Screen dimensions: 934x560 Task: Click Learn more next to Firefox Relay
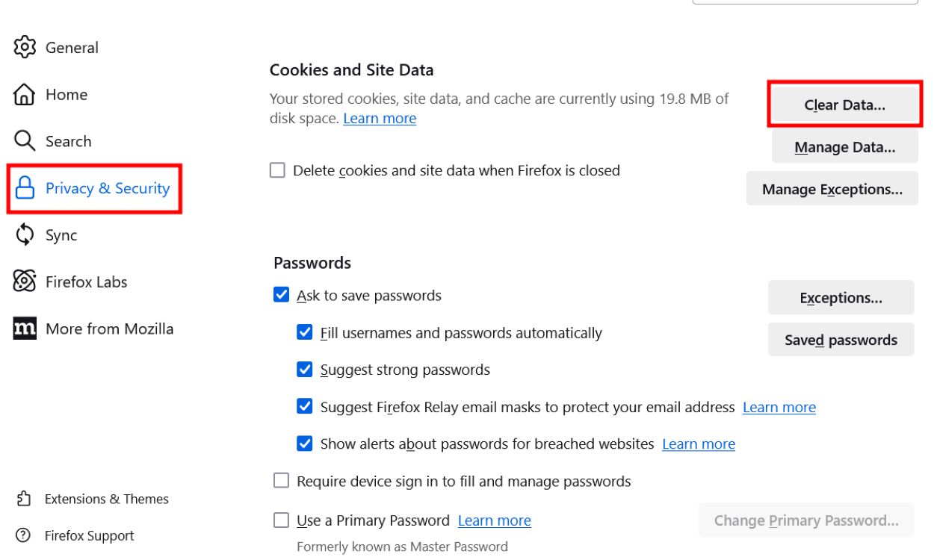point(779,407)
